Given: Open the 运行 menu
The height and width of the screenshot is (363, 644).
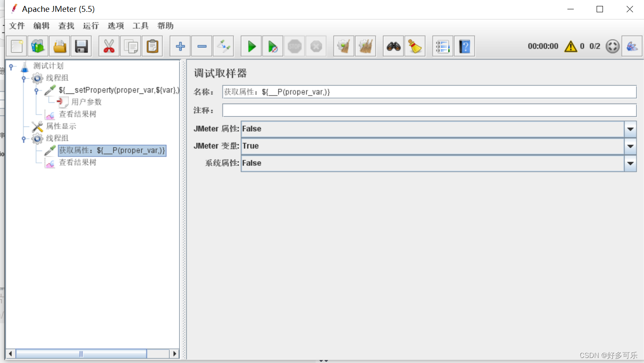Looking at the screenshot, I should click(x=91, y=26).
